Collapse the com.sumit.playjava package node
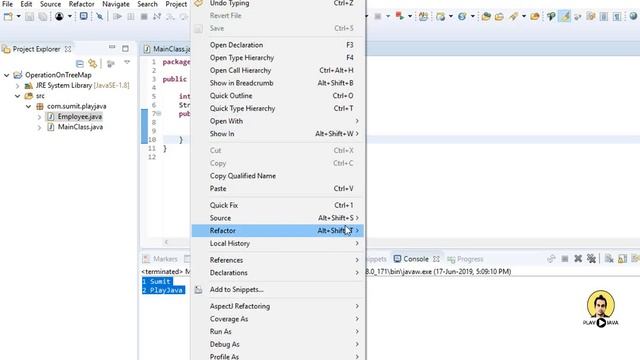Viewport: 640px width, 360px height. [28, 107]
